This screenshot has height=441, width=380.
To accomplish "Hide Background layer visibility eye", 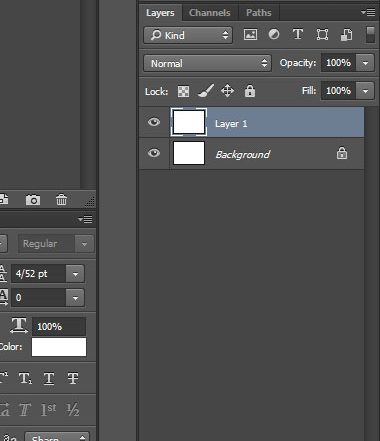I will click(154, 153).
